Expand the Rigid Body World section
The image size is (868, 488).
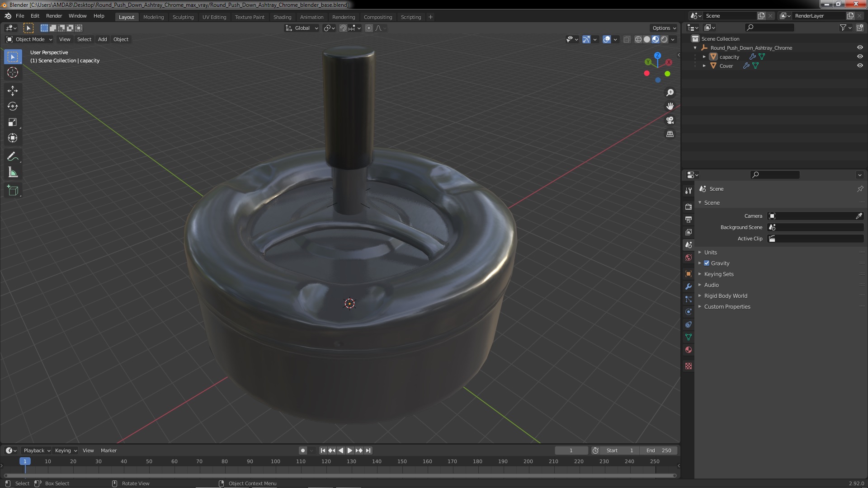coord(725,296)
